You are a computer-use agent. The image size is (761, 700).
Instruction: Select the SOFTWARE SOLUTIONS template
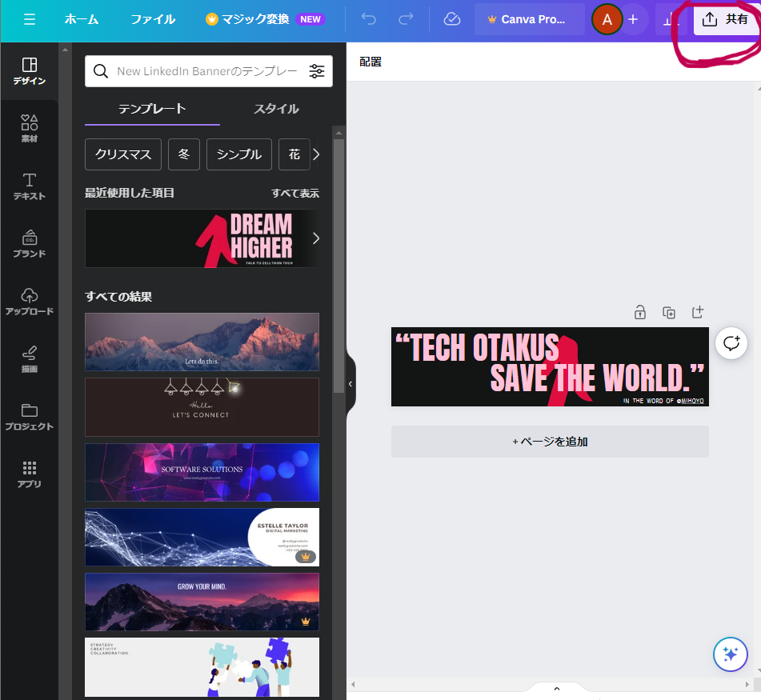click(x=202, y=472)
